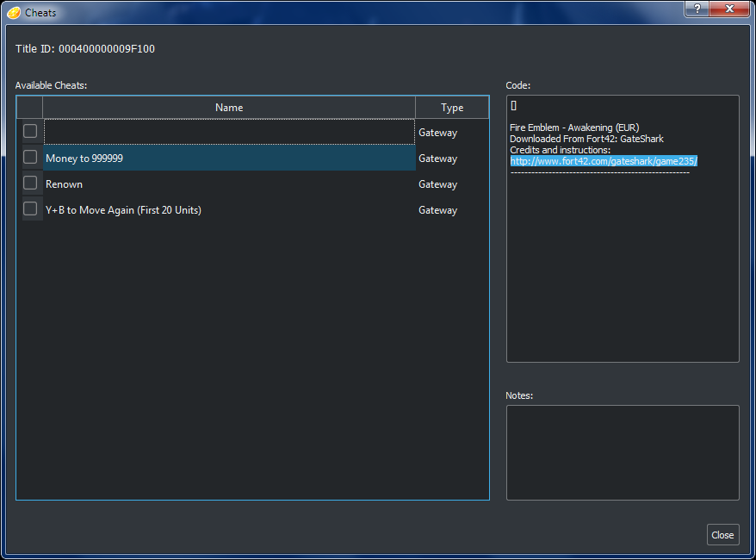Click the empty name cell in first row
This screenshot has height=560, width=756.
(x=230, y=132)
